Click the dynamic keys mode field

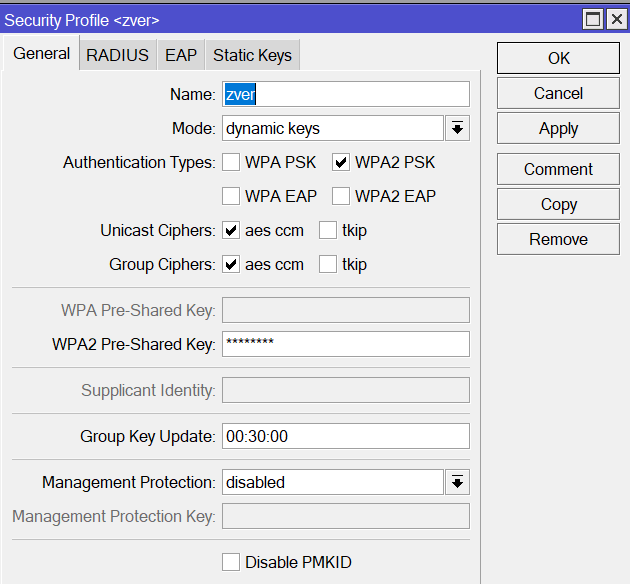[x=333, y=129]
